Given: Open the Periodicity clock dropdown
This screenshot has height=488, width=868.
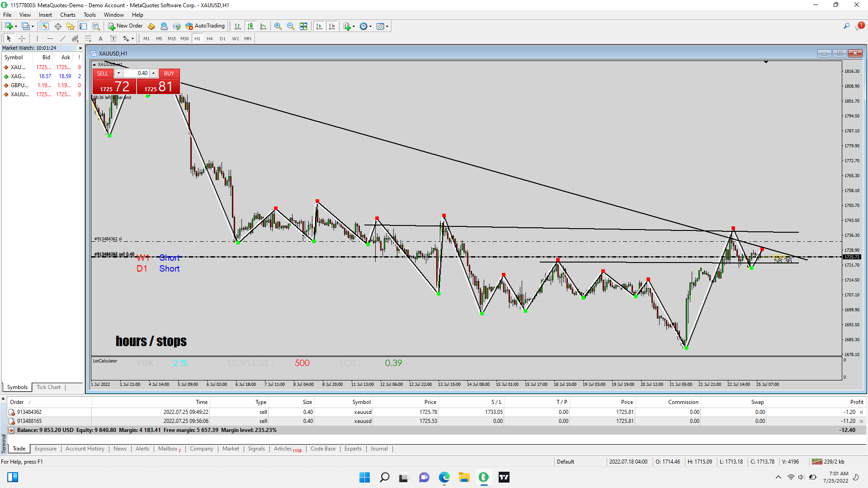Looking at the screenshot, I should (365, 26).
